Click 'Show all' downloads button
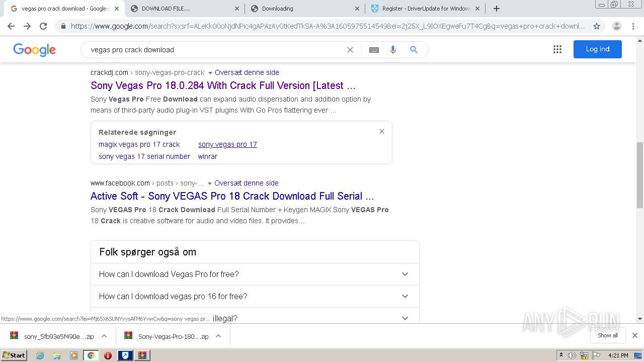The height and width of the screenshot is (362, 644). [x=608, y=335]
